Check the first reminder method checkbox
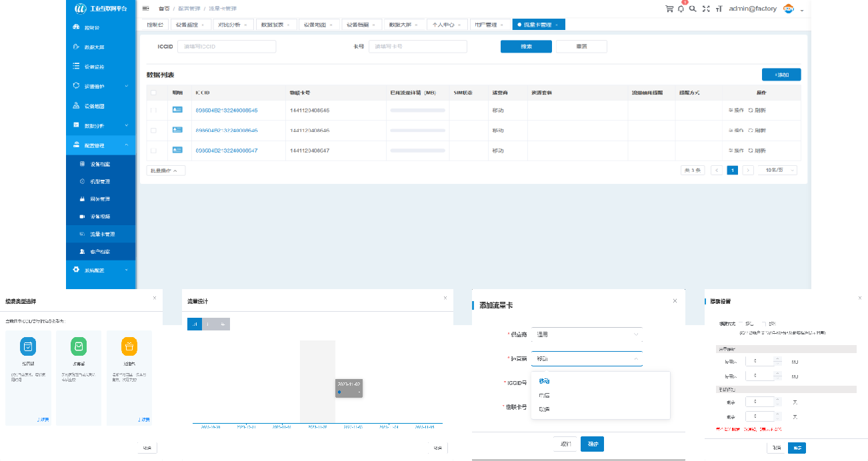The height and width of the screenshot is (461, 868). point(741,324)
